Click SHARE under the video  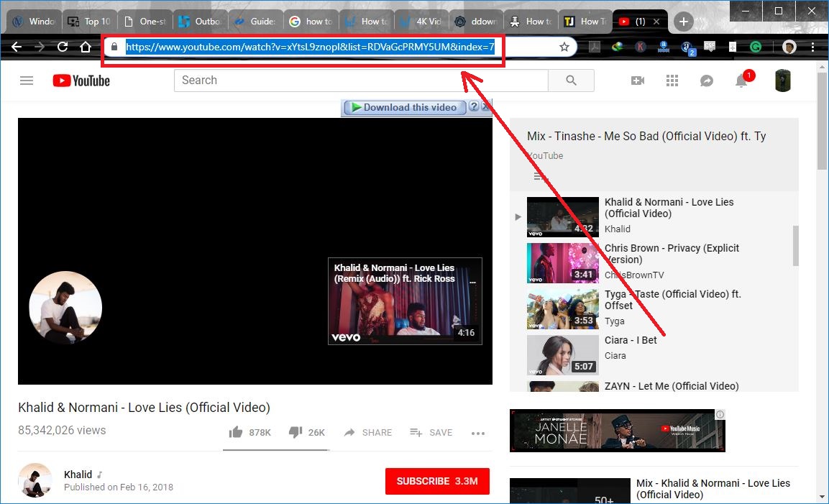click(x=368, y=433)
